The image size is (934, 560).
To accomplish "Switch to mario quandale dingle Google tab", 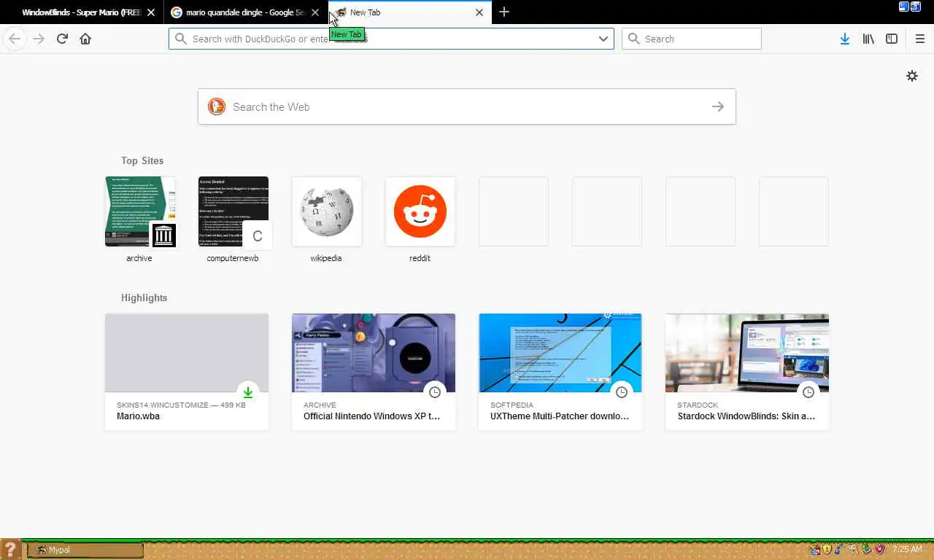I will click(246, 12).
